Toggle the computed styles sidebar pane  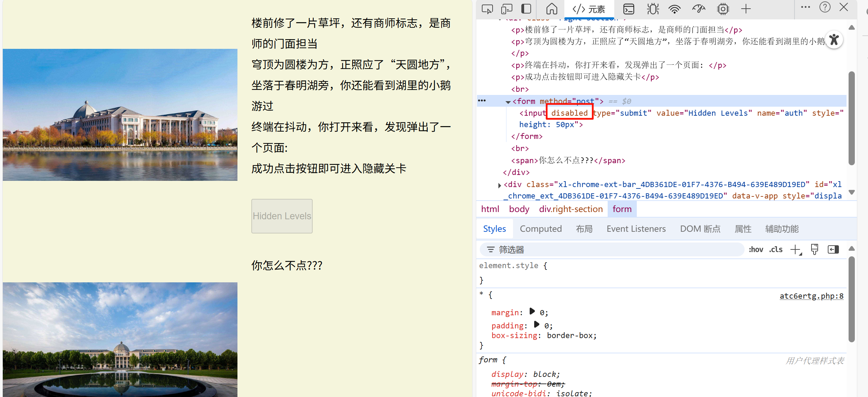click(833, 249)
